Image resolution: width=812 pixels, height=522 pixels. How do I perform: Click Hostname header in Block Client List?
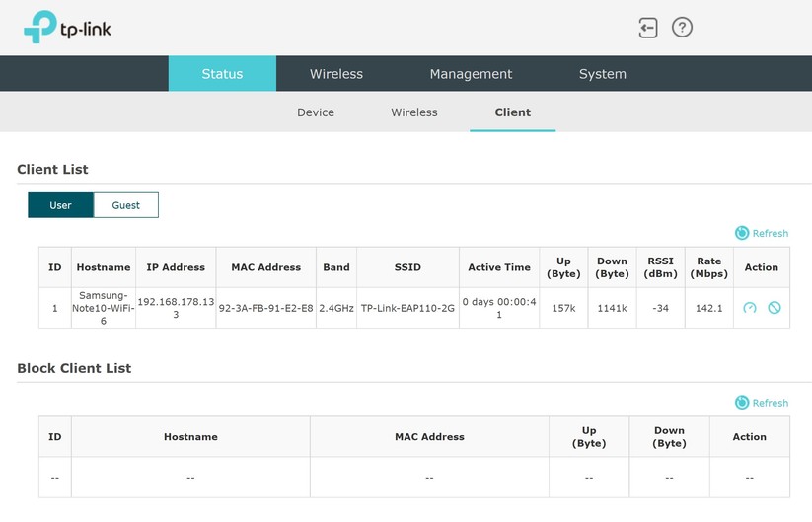(x=190, y=436)
